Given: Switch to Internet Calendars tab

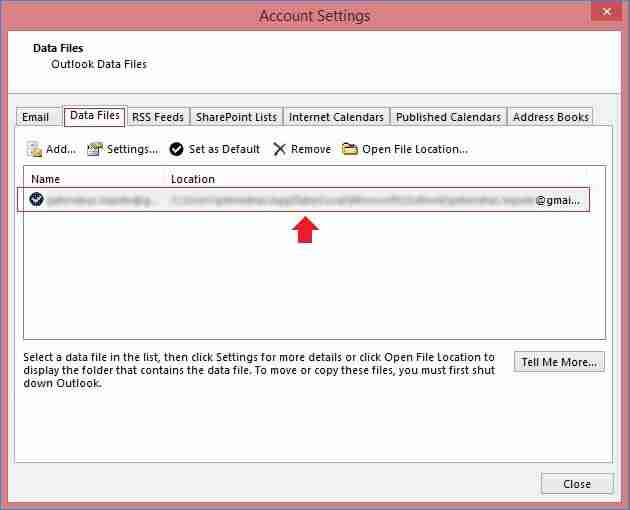Looking at the screenshot, I should tap(336, 117).
